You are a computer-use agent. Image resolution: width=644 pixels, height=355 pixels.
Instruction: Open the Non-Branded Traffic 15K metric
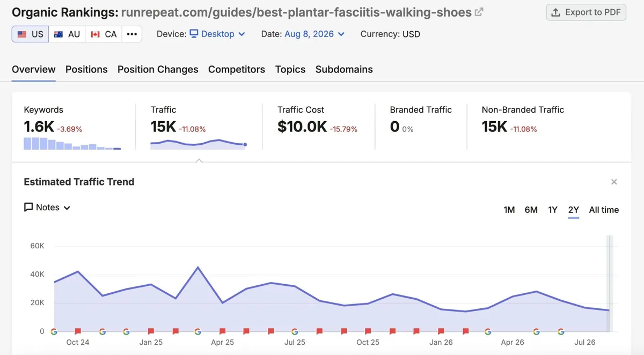click(494, 127)
